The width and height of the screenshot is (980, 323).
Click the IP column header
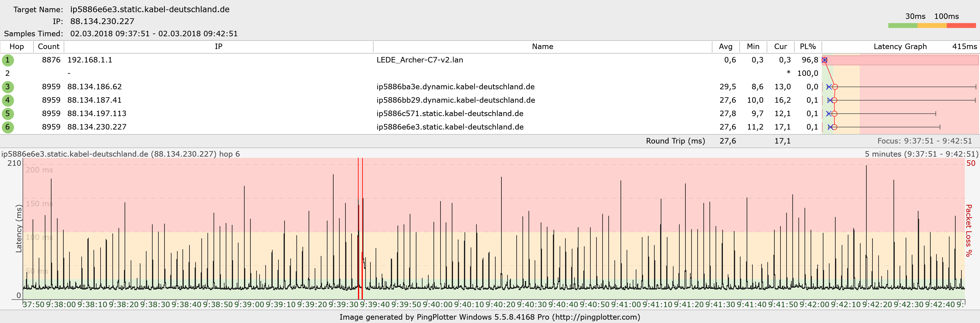pos(218,46)
